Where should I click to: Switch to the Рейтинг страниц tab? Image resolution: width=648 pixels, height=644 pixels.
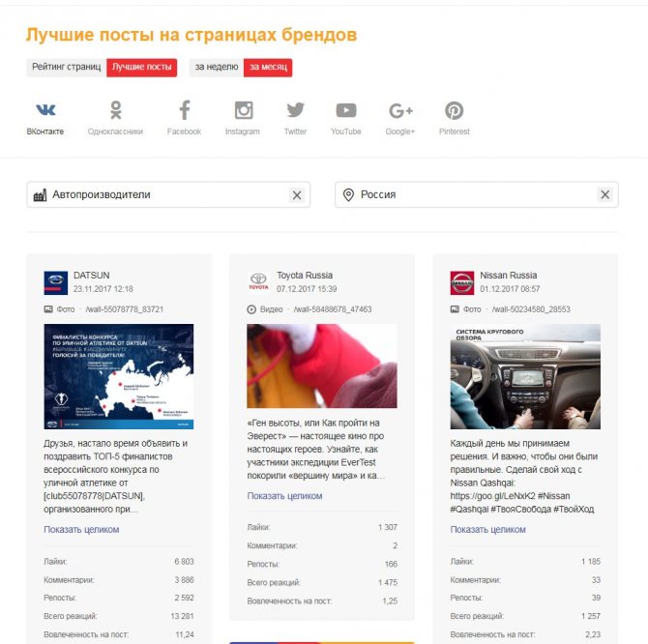tap(67, 68)
